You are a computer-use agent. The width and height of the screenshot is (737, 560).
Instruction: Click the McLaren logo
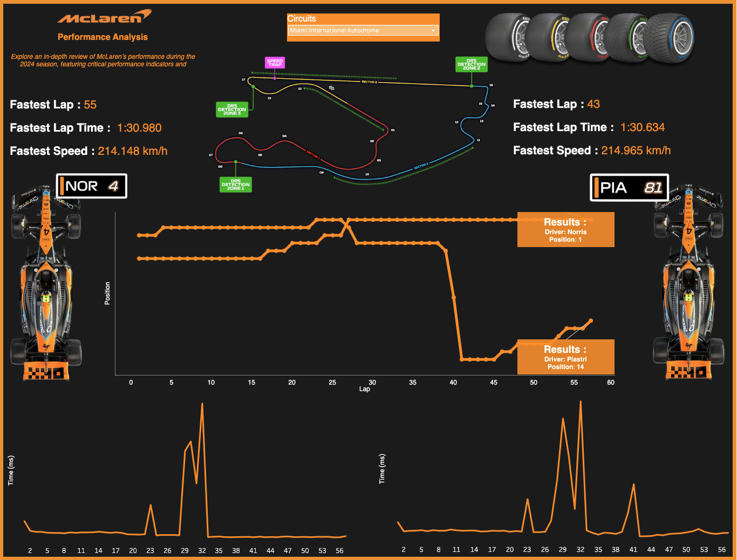pyautogui.click(x=104, y=17)
